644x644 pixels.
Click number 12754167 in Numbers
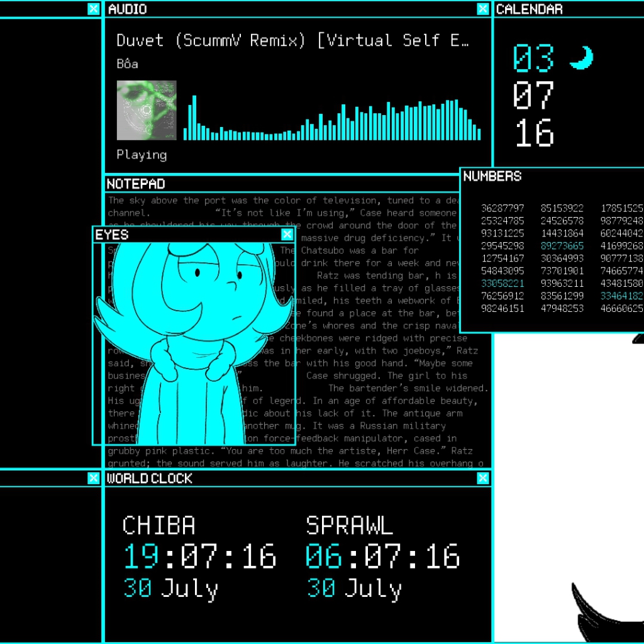[x=502, y=258]
